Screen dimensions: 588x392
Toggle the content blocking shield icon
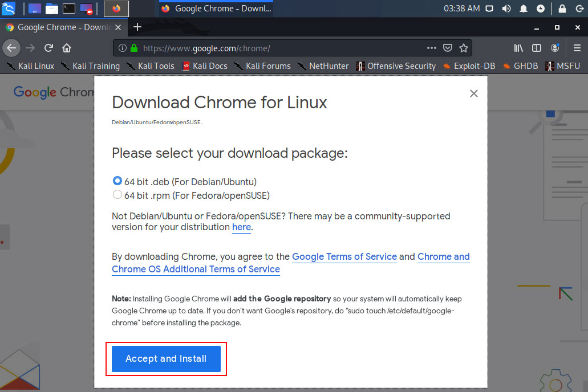[x=448, y=48]
